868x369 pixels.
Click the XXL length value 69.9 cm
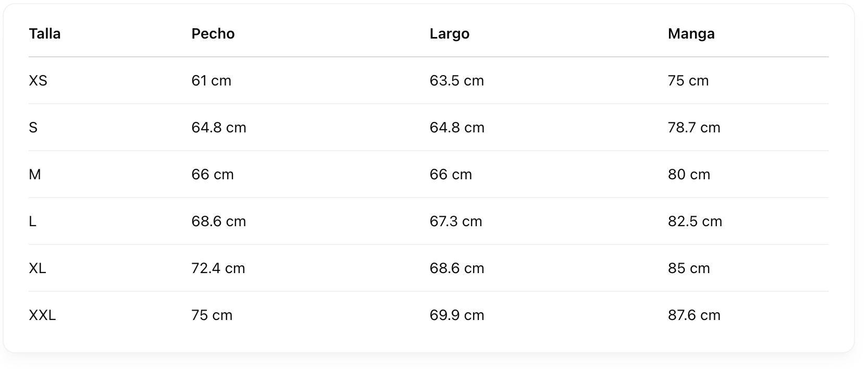point(457,315)
